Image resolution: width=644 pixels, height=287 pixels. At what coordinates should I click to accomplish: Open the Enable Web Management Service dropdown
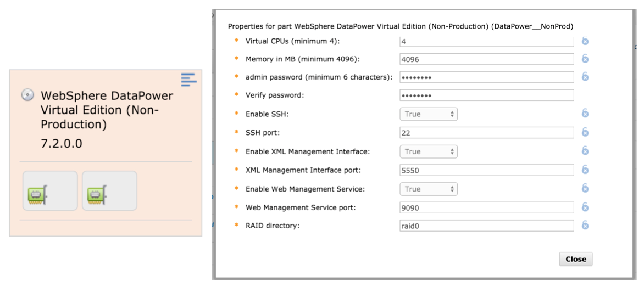[x=429, y=189]
